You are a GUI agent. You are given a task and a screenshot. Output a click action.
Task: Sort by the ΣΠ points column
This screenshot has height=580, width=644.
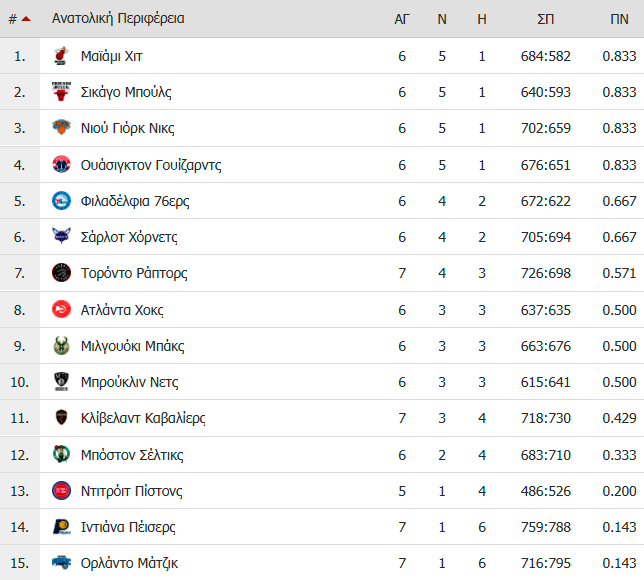[545, 19]
